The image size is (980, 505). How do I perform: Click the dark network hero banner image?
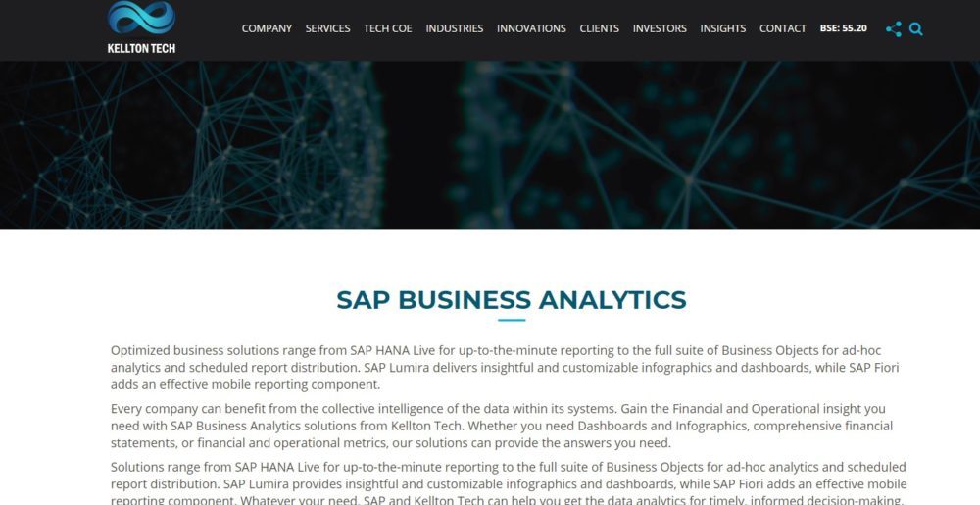pyautogui.click(x=490, y=145)
